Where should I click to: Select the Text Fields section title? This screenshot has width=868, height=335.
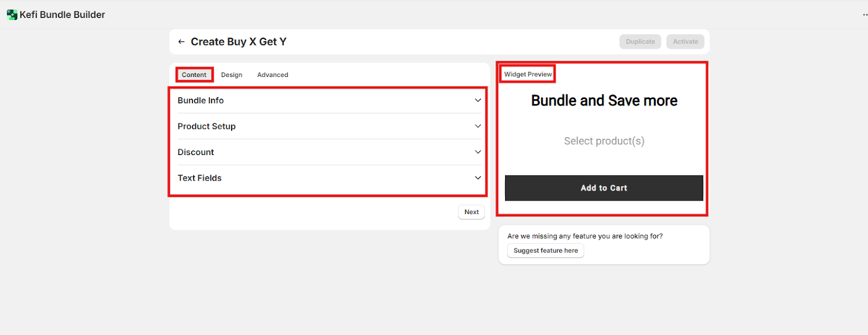tap(200, 178)
